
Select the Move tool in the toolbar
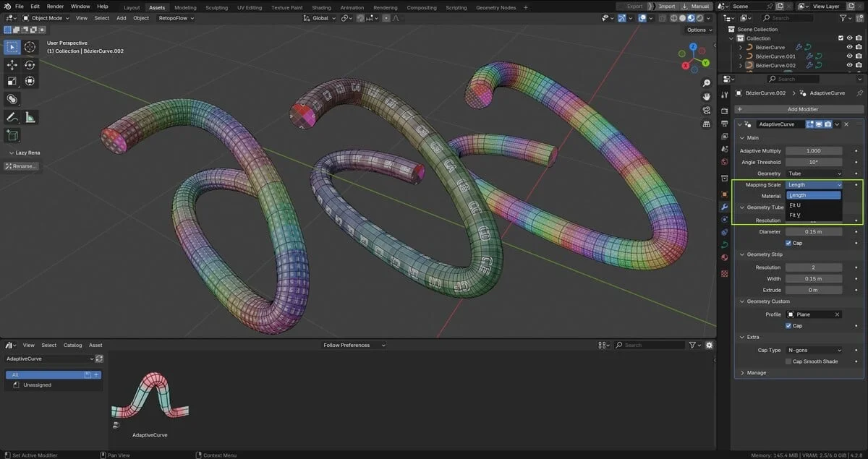[x=12, y=64]
